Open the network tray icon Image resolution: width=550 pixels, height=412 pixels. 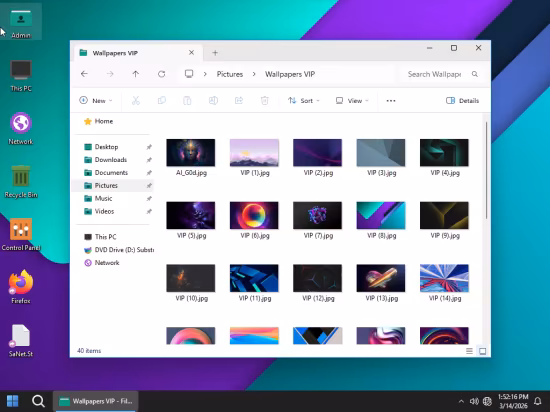pyautogui.click(x=487, y=401)
